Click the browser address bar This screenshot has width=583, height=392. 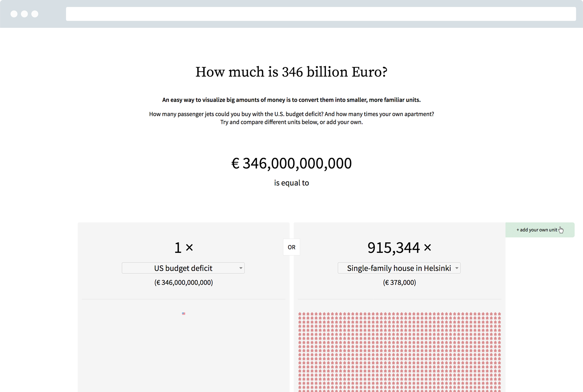point(321,14)
